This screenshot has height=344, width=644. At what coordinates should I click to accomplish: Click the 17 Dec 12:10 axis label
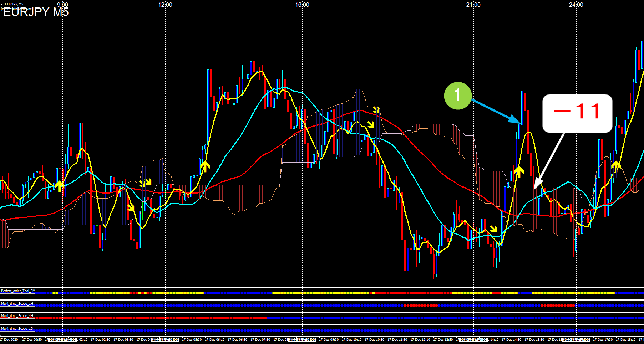pyautogui.click(x=420, y=340)
